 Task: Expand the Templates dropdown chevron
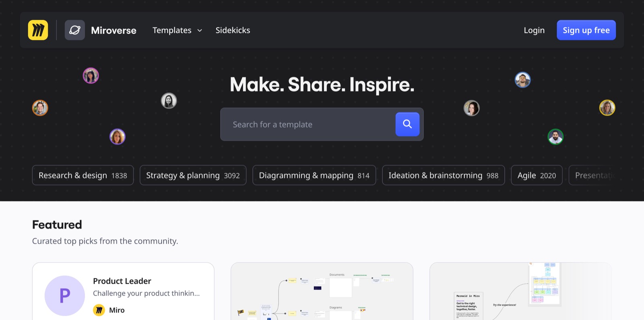200,31
